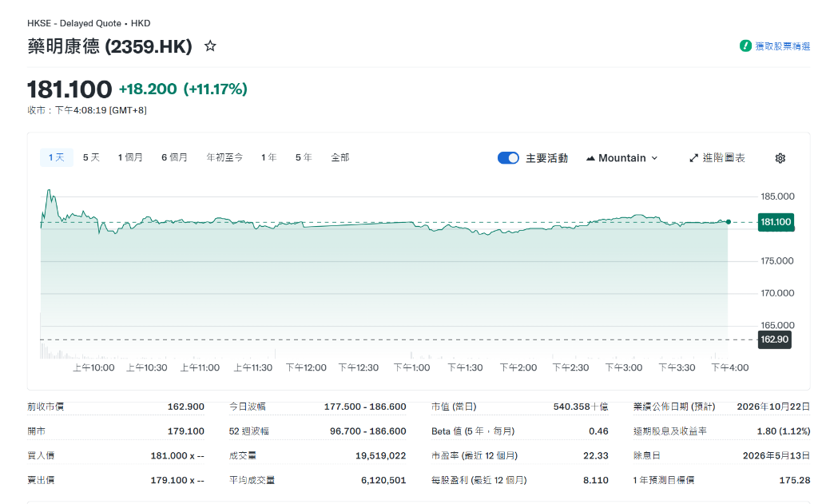The image size is (818, 504).
Task: Click the 收市 time stamp line
Action: 87,110
